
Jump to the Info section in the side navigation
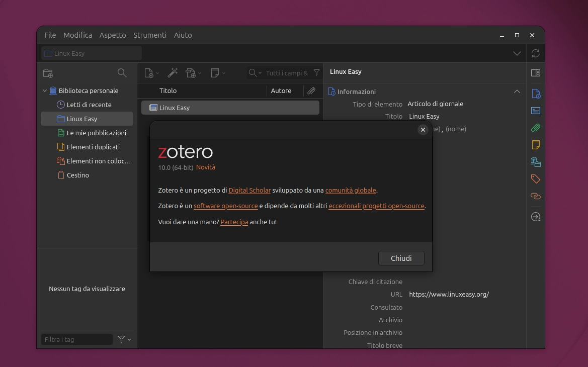(536, 94)
